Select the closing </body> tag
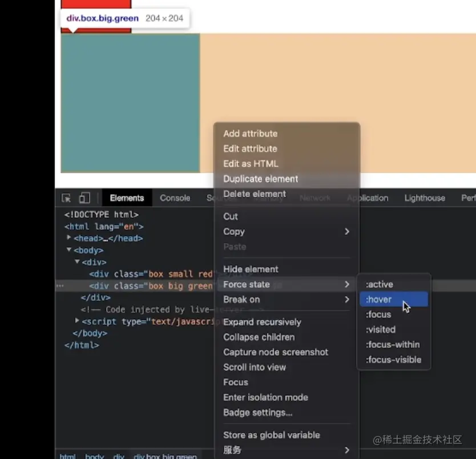The width and height of the screenshot is (476, 459). pos(90,333)
